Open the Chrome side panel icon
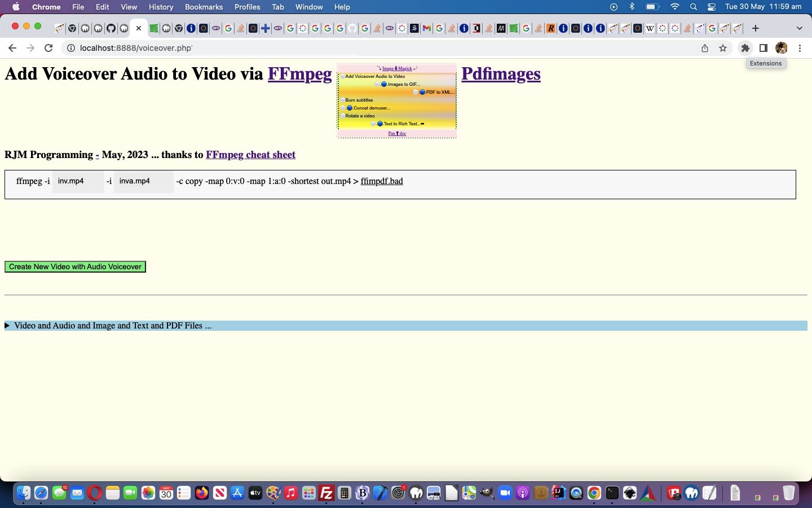This screenshot has height=508, width=812. pos(763,48)
